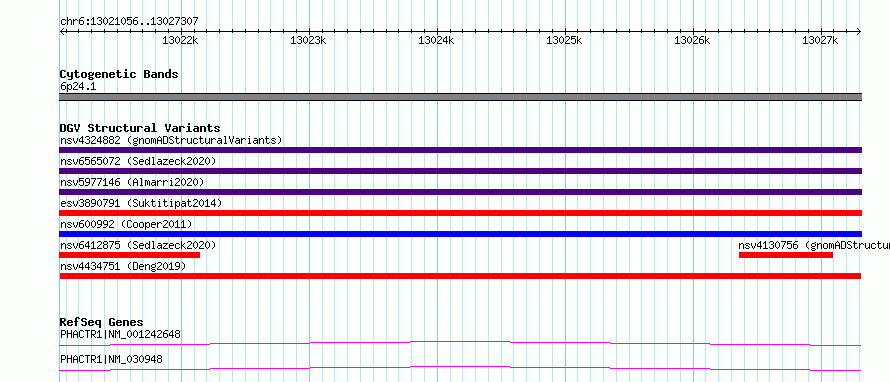Select the magenta PHACTR1 NM_030948 gene line
The width and height of the screenshot is (890, 382).
click(x=460, y=368)
